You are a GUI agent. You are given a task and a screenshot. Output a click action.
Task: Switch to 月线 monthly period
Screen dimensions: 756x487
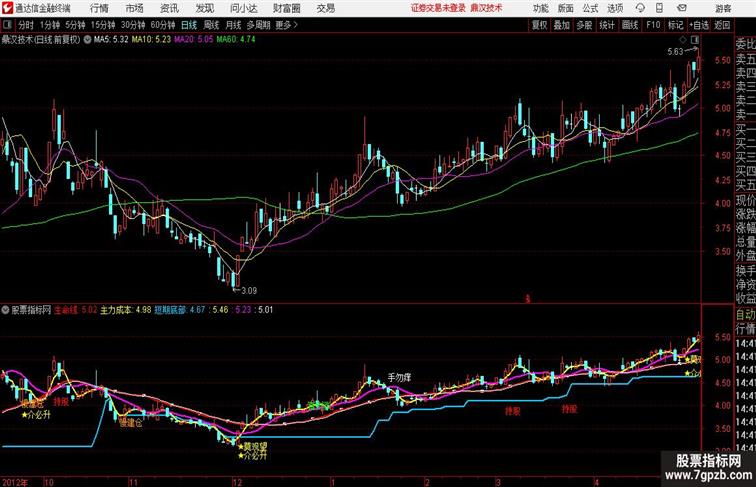(x=233, y=25)
